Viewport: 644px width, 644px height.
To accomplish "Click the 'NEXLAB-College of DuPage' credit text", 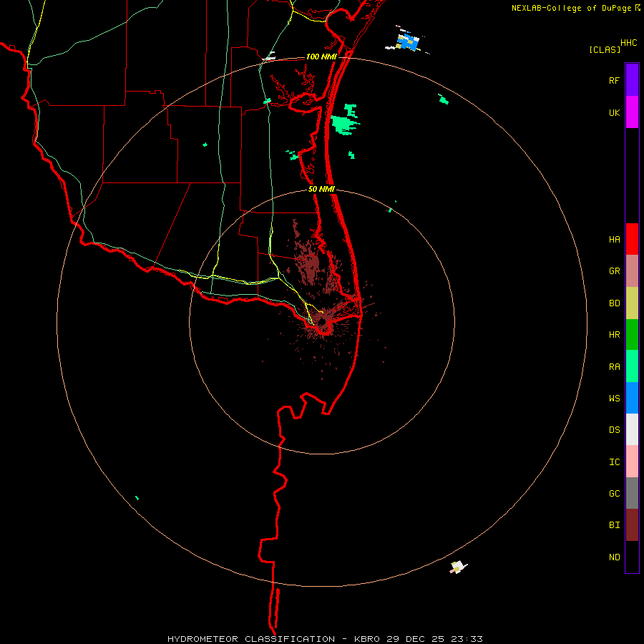I will (x=571, y=8).
